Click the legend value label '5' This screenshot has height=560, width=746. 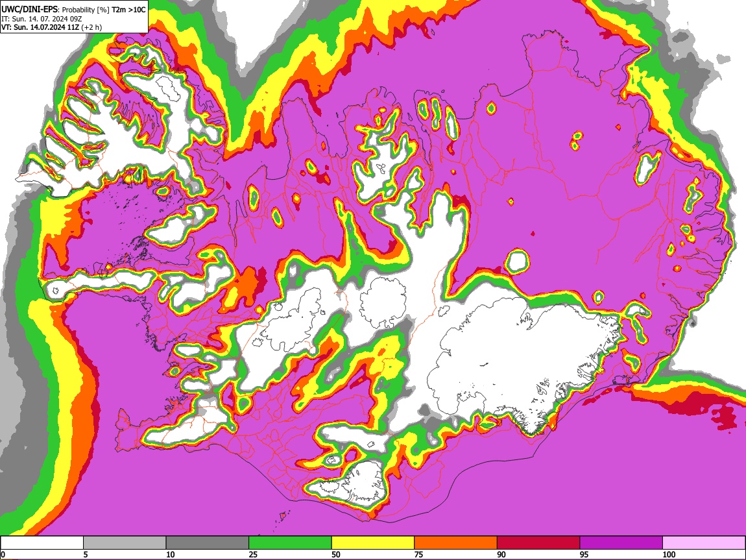pyautogui.click(x=86, y=554)
